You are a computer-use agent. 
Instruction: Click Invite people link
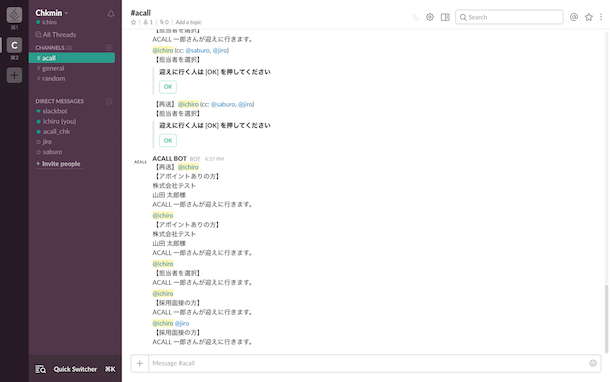point(58,164)
